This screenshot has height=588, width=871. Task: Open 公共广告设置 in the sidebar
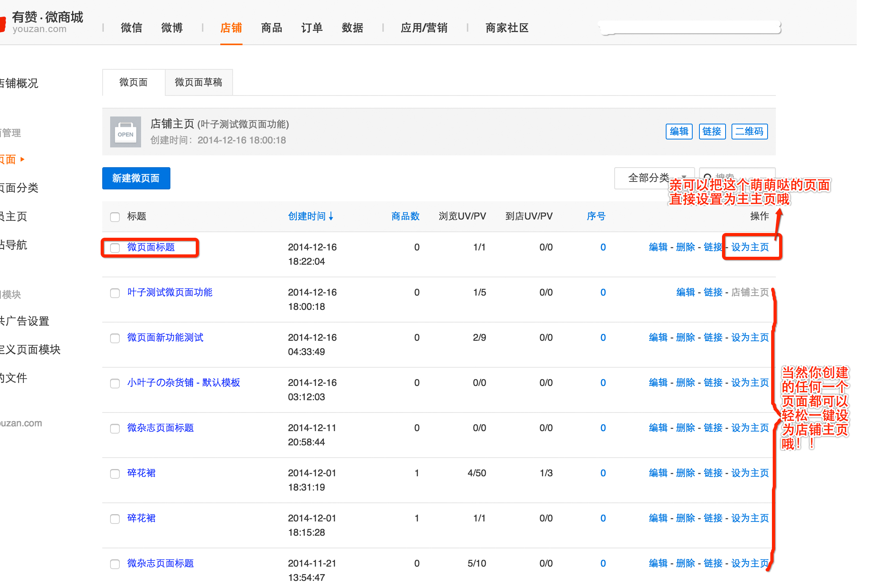25,321
